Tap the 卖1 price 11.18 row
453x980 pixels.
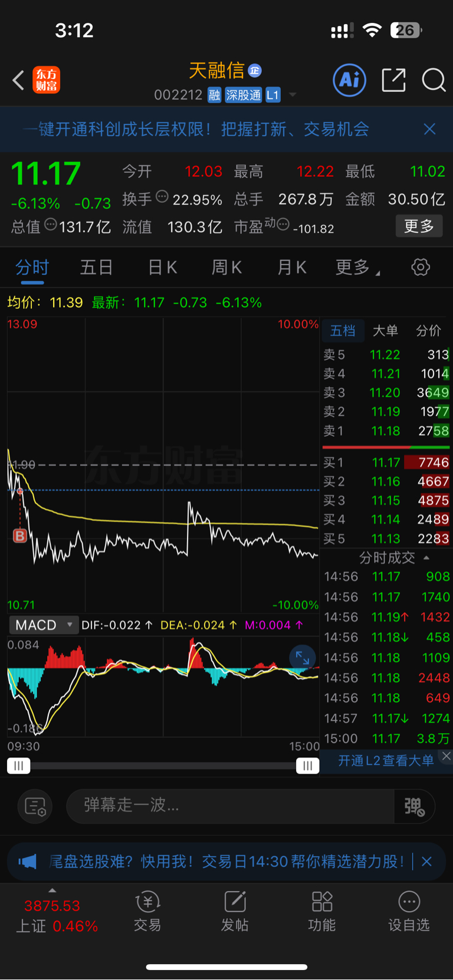pos(386,431)
